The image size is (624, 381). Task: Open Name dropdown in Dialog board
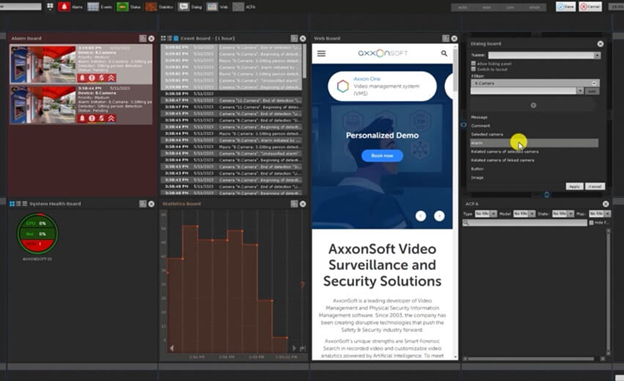tap(597, 55)
